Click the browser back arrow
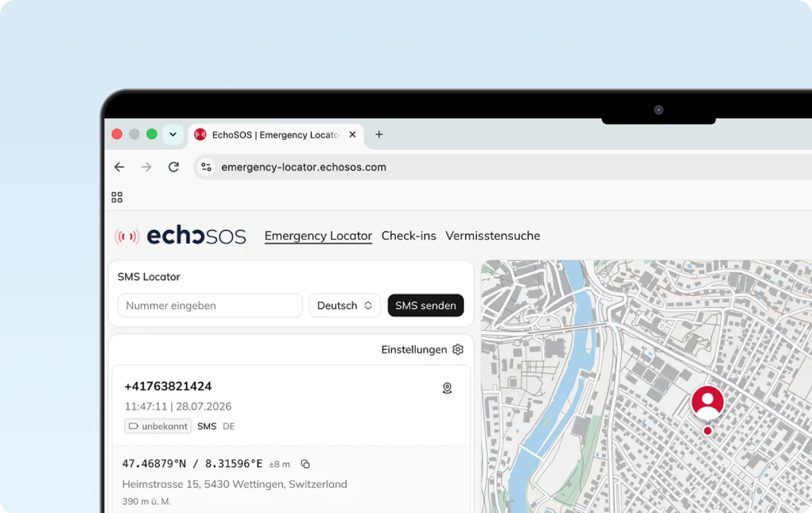Image resolution: width=812 pixels, height=513 pixels. [x=119, y=167]
